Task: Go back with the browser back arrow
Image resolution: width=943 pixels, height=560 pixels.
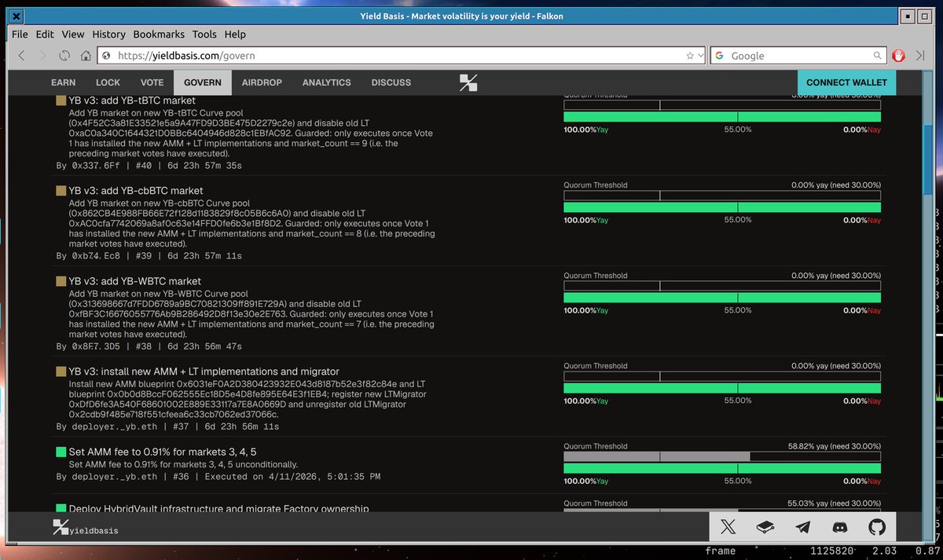Action: (21, 56)
